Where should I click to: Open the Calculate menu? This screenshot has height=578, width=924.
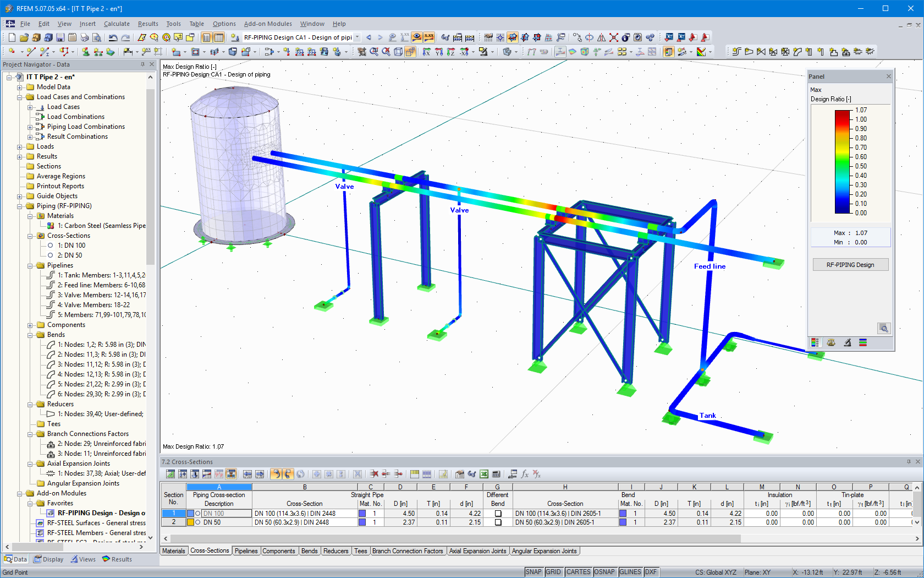point(117,24)
